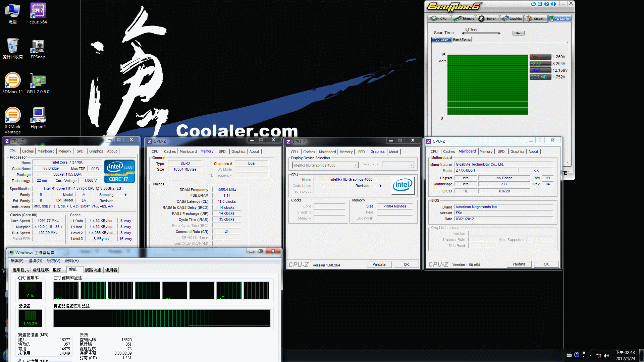Click Validate in CPU-Z Mainboard window

coord(519,264)
